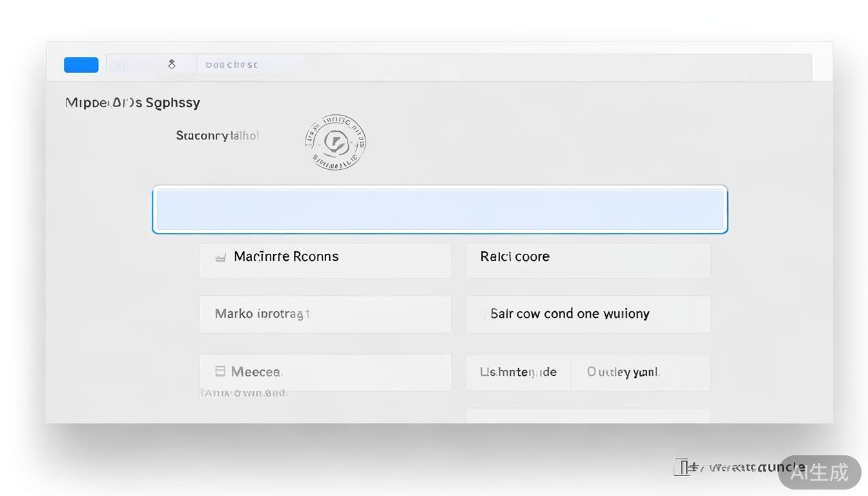This screenshot has width=868, height=496.
Task: Click the "Stuconry tálhol" label
Action: (x=217, y=136)
